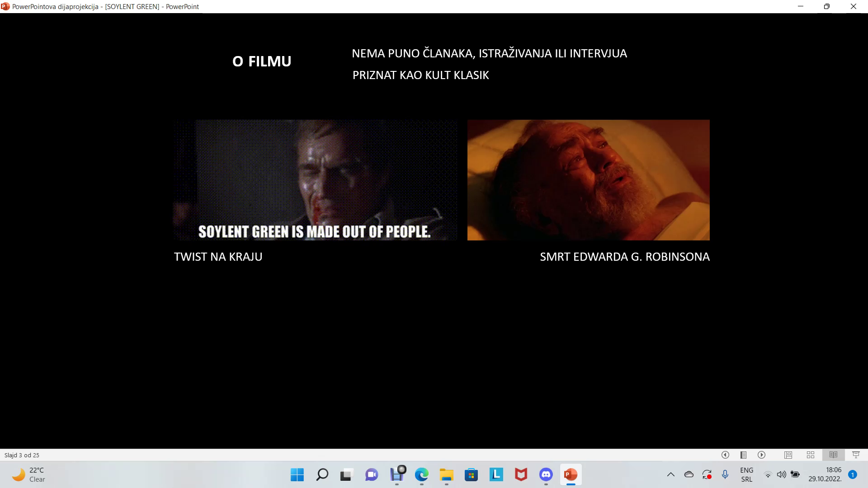
Task: Open File Explorer from the taskbar
Action: coord(447,475)
